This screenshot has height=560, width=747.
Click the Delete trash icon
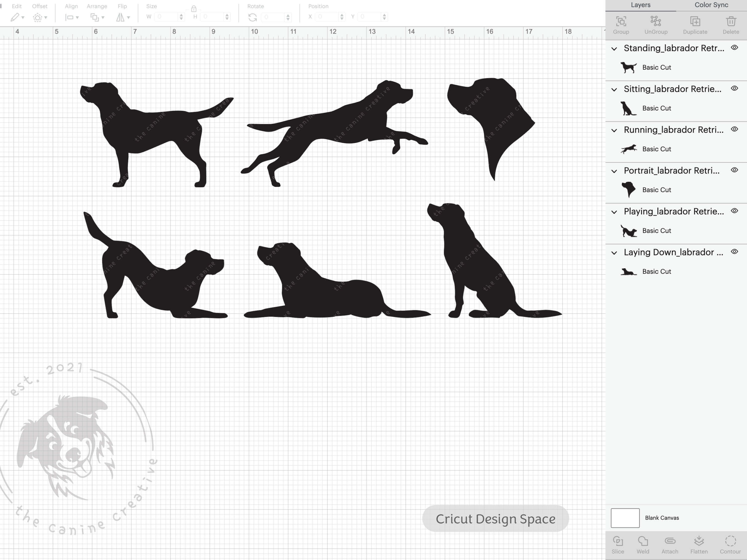pyautogui.click(x=731, y=21)
